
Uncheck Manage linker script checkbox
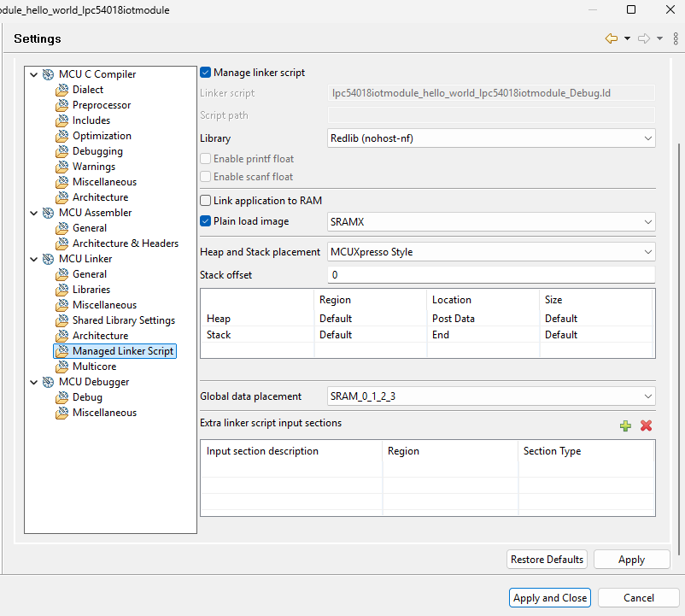click(x=206, y=73)
